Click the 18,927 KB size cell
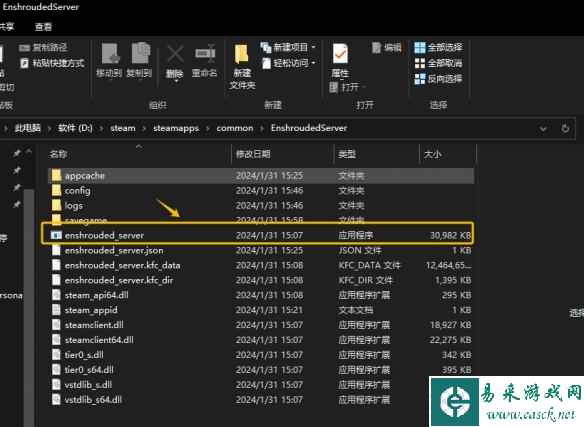Viewport: 584px width, 427px height. click(450, 325)
